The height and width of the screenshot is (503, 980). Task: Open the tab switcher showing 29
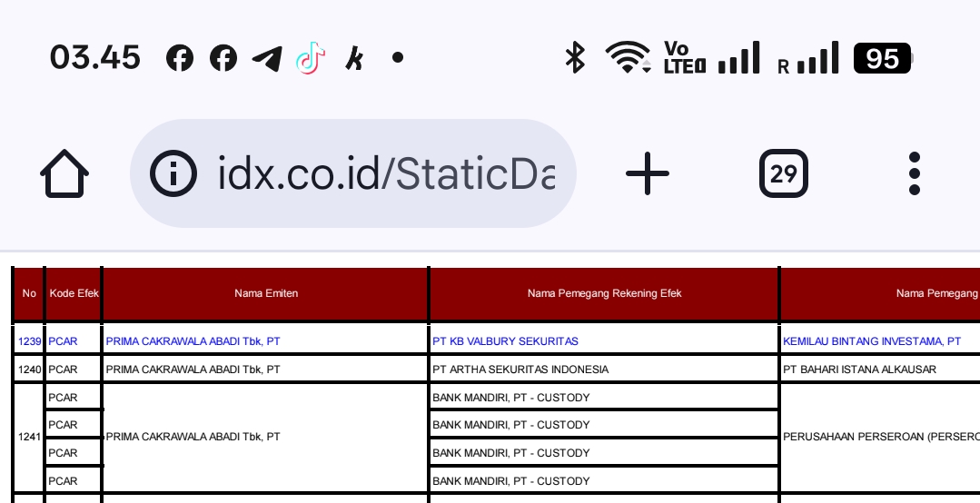pyautogui.click(x=784, y=173)
